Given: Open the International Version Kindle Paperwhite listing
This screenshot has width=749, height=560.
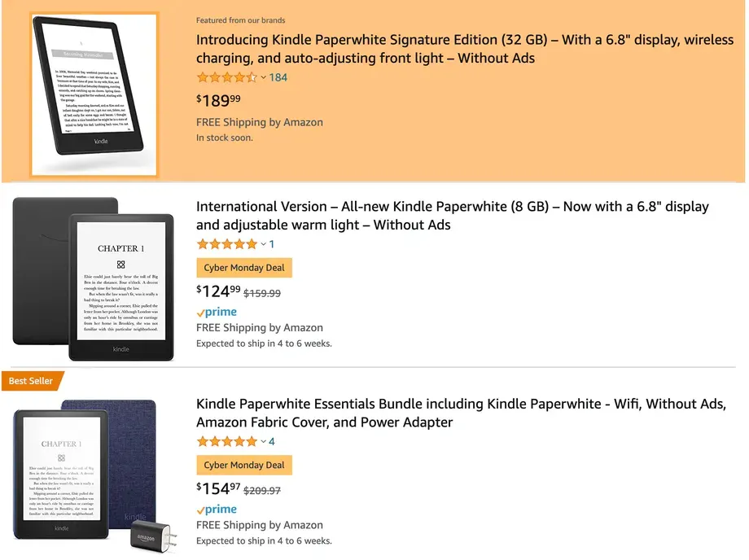Looking at the screenshot, I should point(452,216).
